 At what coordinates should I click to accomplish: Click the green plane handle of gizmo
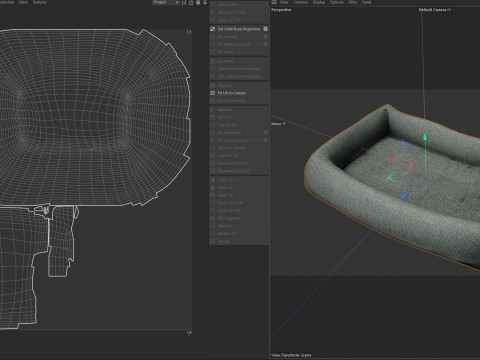point(391,178)
